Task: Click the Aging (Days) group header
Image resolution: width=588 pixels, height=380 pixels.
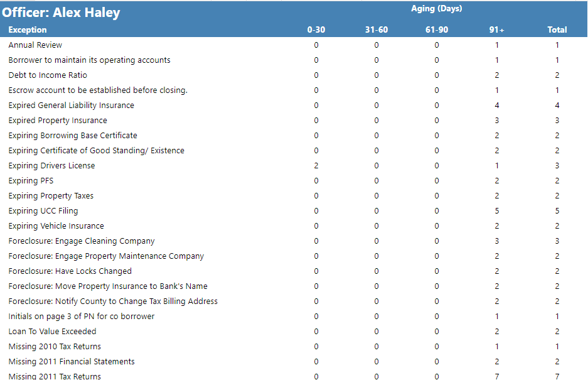Action: point(436,9)
